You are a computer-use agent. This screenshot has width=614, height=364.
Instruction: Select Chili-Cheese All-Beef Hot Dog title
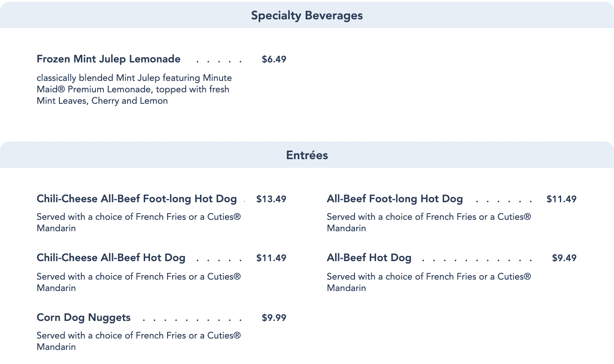[111, 258]
